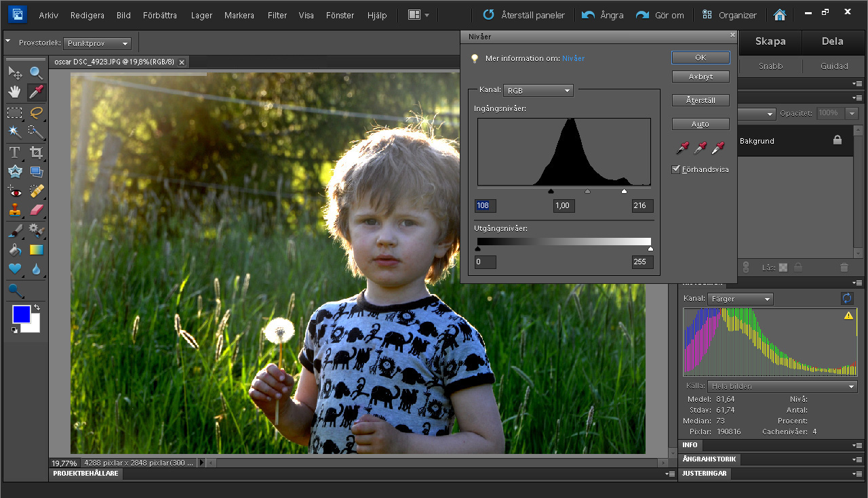Click the set white point eyedropper
The image size is (868, 498).
click(x=717, y=147)
